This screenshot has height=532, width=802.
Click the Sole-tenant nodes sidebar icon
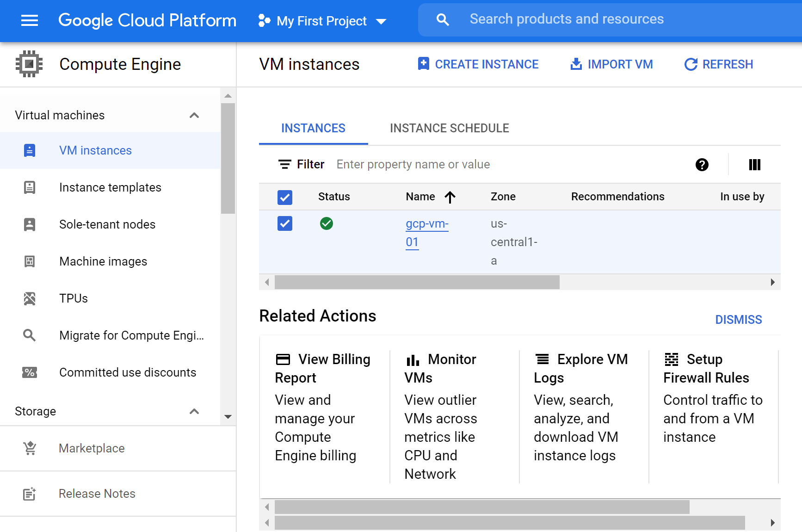point(30,224)
